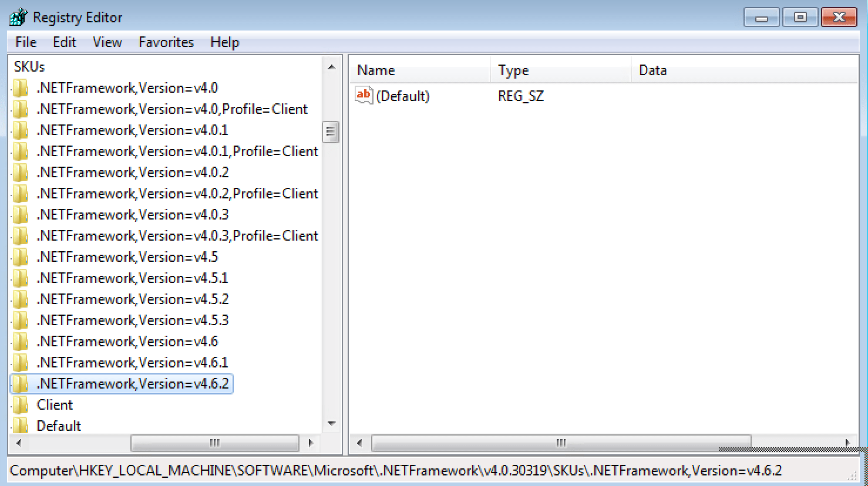Image resolution: width=868 pixels, height=486 pixels.
Task: Select key .NETFramework,Version=v4.0,Profile=Client
Action: [173, 109]
